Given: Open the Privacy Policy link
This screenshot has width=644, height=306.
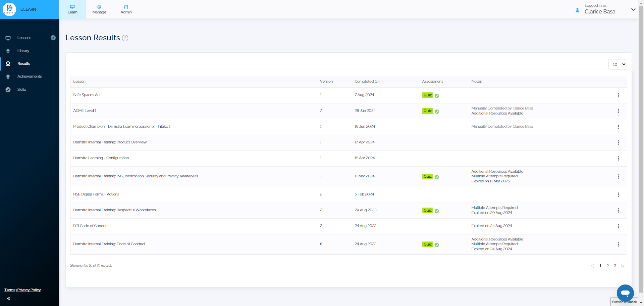Looking at the screenshot, I should (29, 290).
